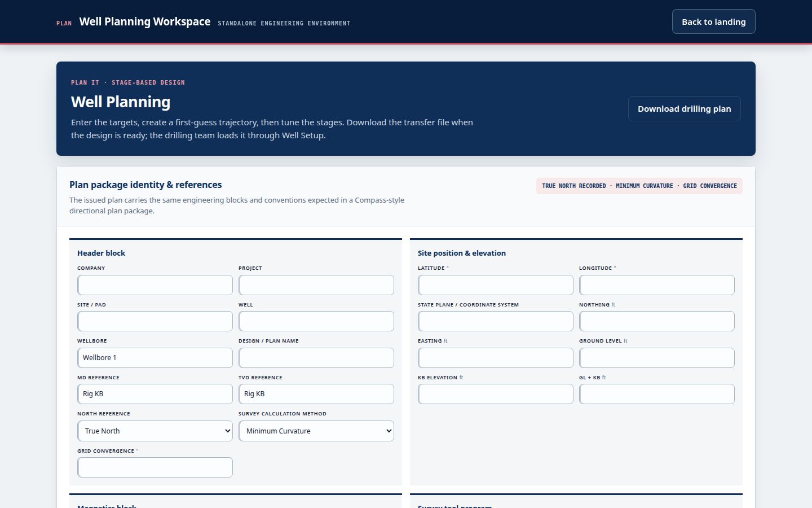Screen dimensions: 812x508
Task: Focus the Project input field
Action: 316,285
